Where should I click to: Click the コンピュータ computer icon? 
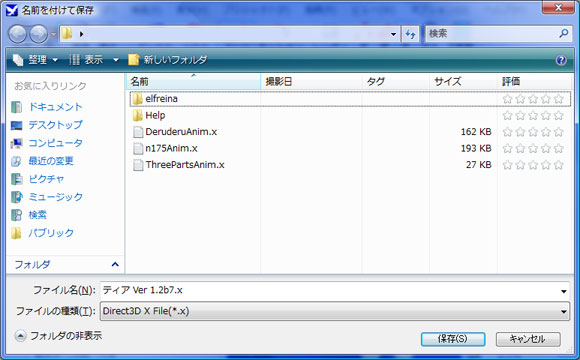(16, 143)
